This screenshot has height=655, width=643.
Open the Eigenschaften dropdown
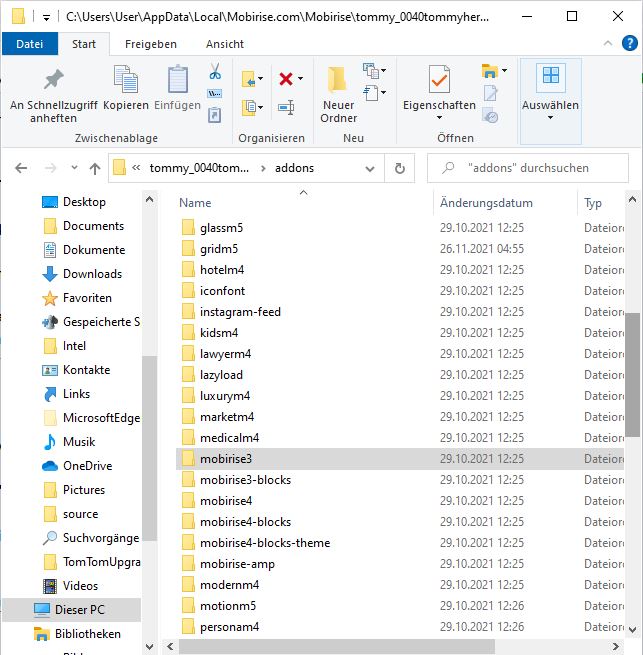[439, 118]
